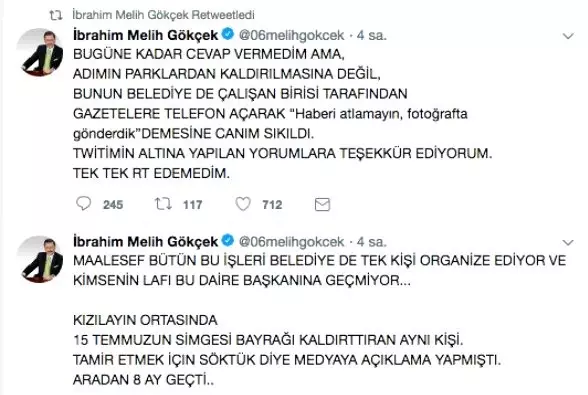Open the second tweet's 4 sa. timestamp
This screenshot has height=395, width=588.
tap(371, 242)
